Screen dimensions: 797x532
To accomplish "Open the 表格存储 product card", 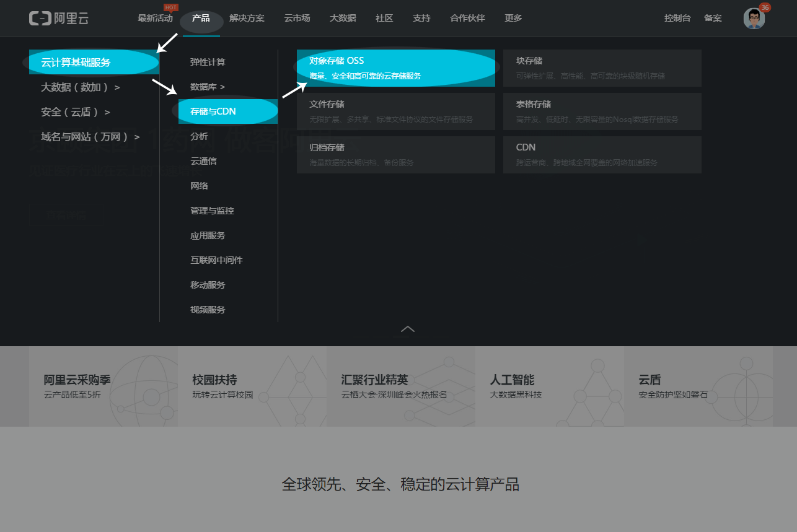I will pos(602,111).
